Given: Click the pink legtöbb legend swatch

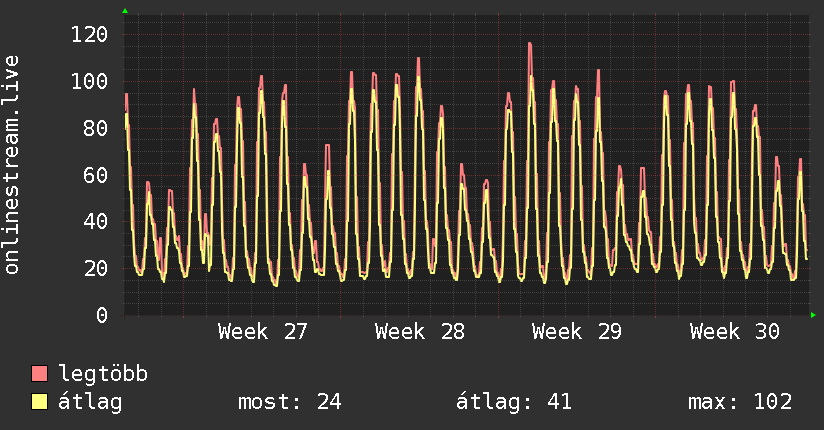Looking at the screenshot, I should 39,374.
